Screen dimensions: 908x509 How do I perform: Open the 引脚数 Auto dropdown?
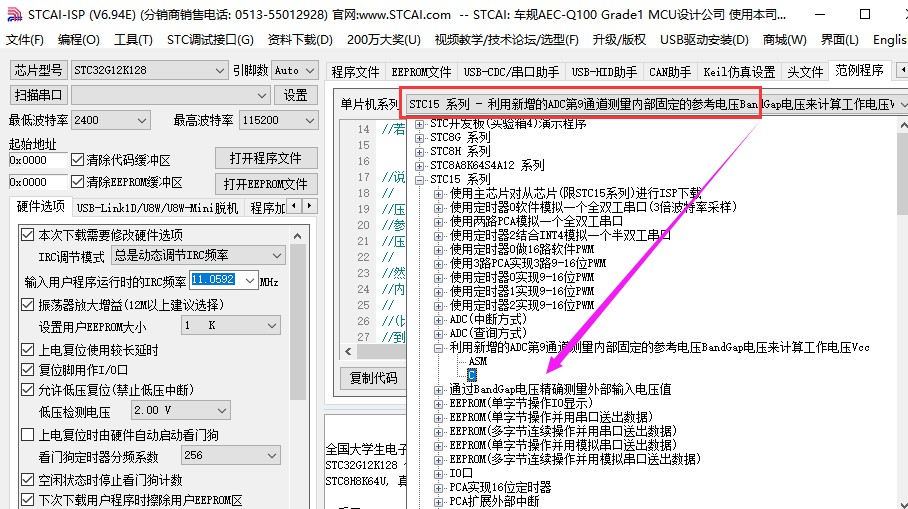[309, 70]
